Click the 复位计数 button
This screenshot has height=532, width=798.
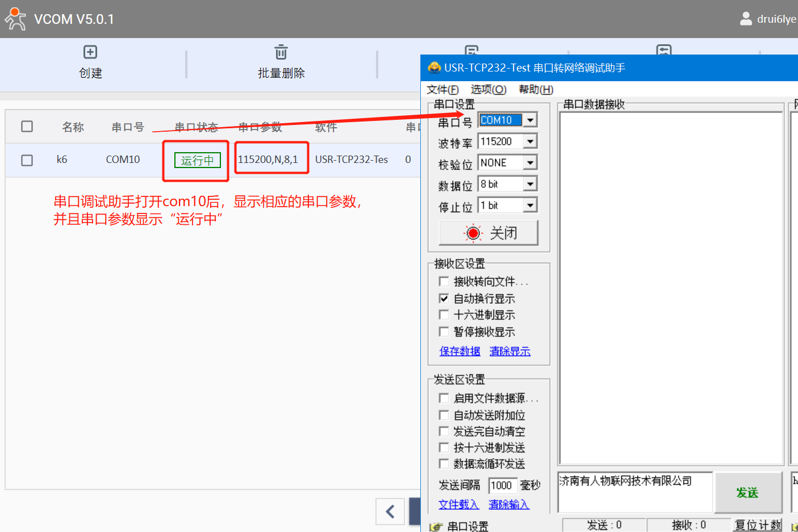758,525
